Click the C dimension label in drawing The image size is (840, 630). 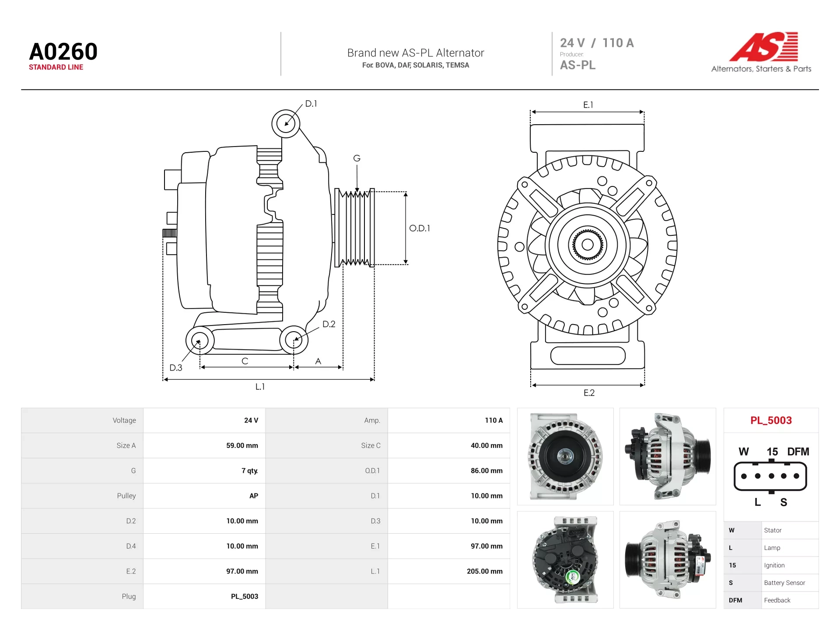pyautogui.click(x=245, y=361)
